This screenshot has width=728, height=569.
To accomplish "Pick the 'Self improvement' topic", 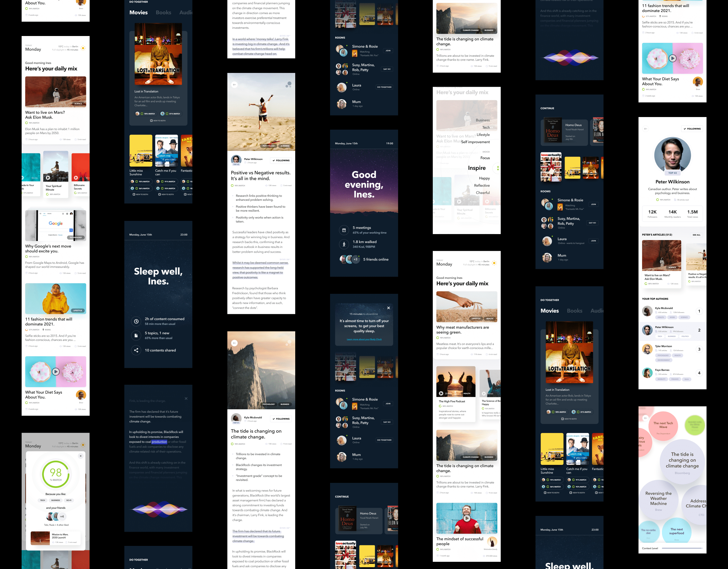I will point(475,142).
